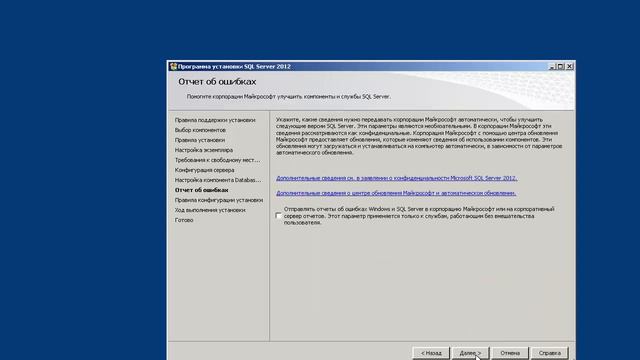This screenshot has height=360, width=640.
Task: Select 'Настройка компонента Databas...' step
Action: pos(218,180)
